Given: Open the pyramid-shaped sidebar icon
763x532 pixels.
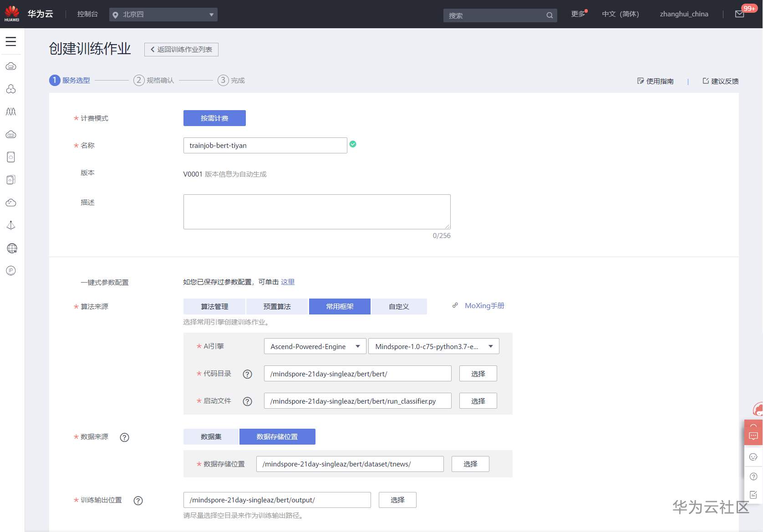Looking at the screenshot, I should point(11,225).
